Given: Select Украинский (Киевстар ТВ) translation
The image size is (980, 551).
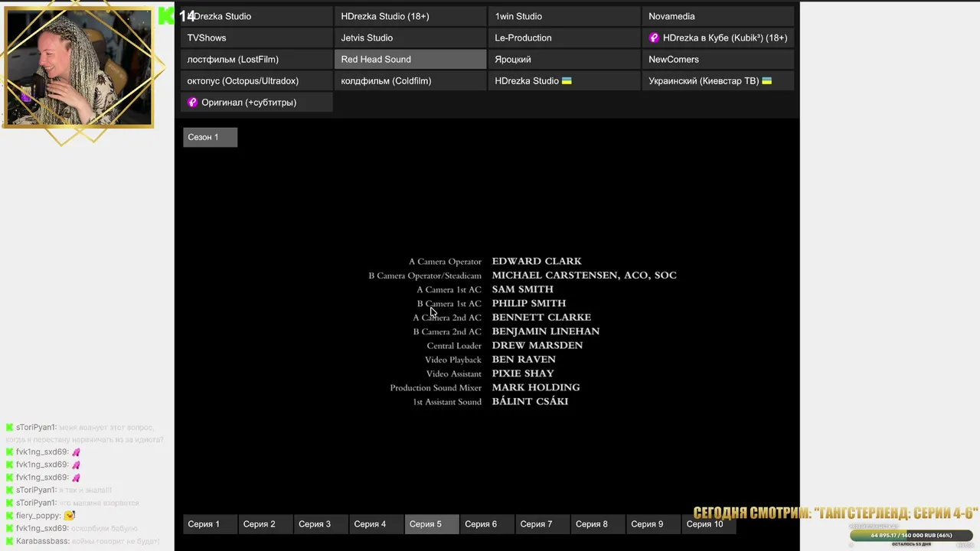Looking at the screenshot, I should 718,80.
